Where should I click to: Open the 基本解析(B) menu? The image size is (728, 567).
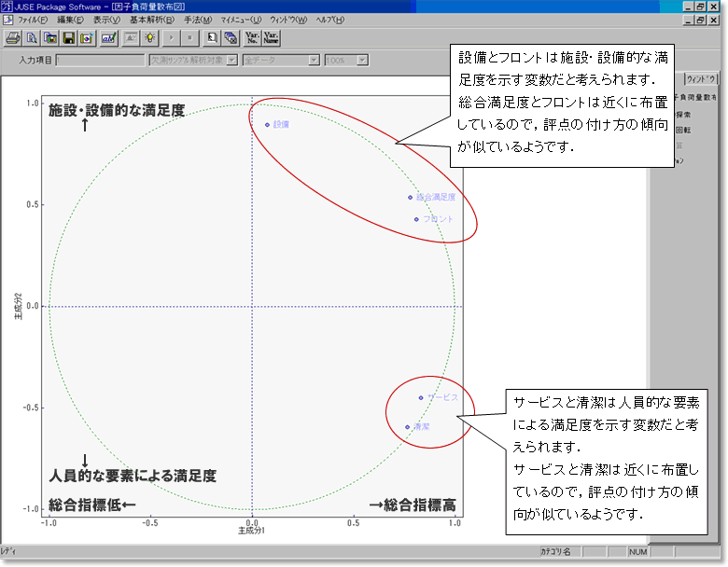coord(151,20)
